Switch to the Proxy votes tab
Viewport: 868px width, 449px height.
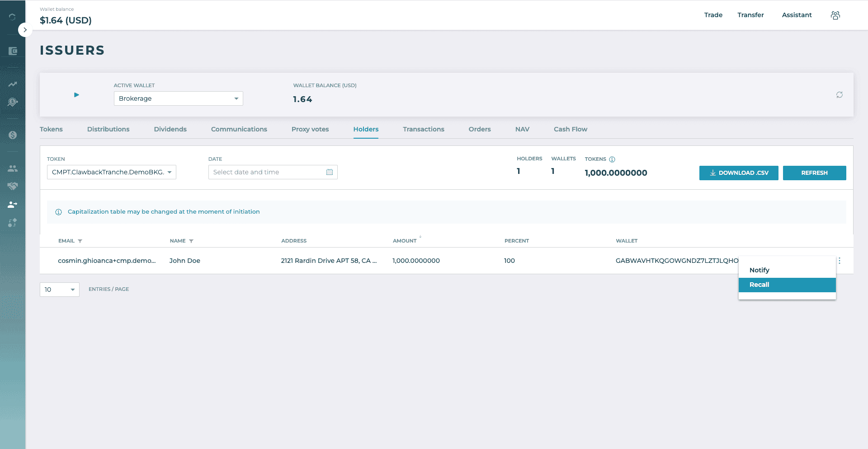pos(310,129)
